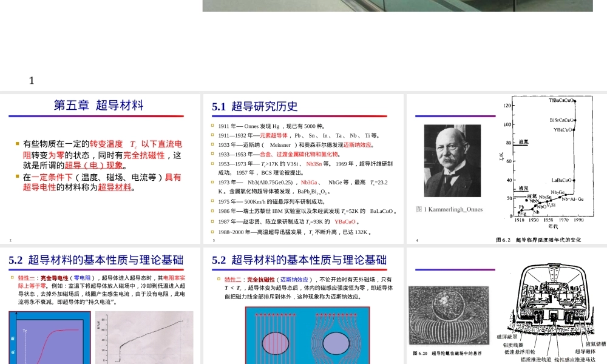Select the 特性二：完全抗磁性 paragraph

pos(308,288)
